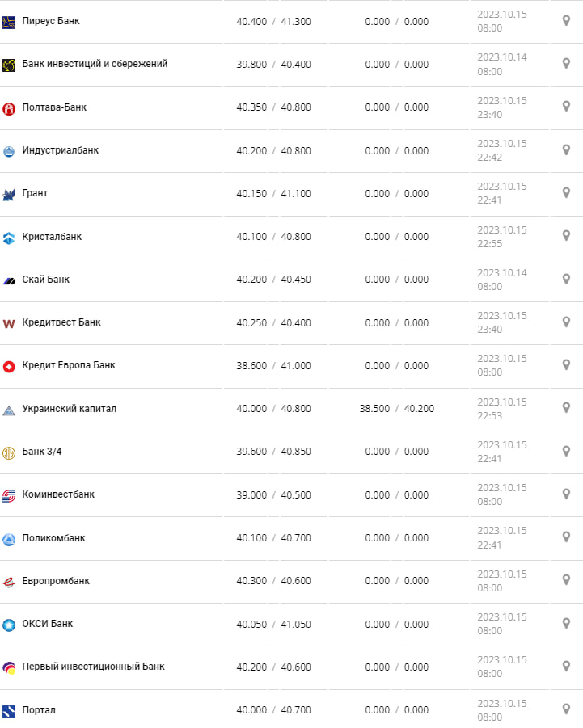Click the Европромбанк logo icon
583x728 pixels.
(x=9, y=582)
